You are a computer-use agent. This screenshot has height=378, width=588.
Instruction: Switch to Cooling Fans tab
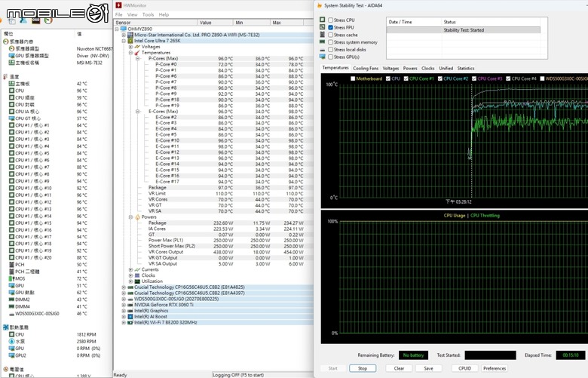(x=366, y=69)
